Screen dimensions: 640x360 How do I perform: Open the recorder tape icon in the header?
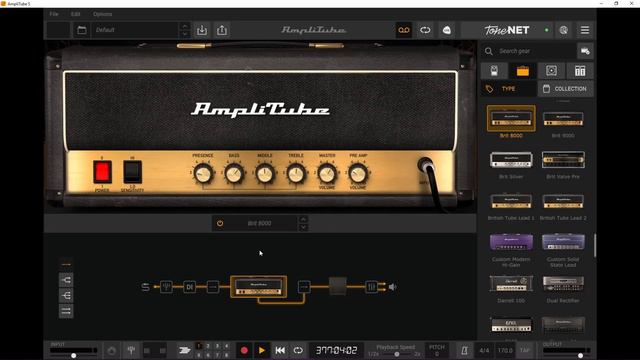click(404, 30)
